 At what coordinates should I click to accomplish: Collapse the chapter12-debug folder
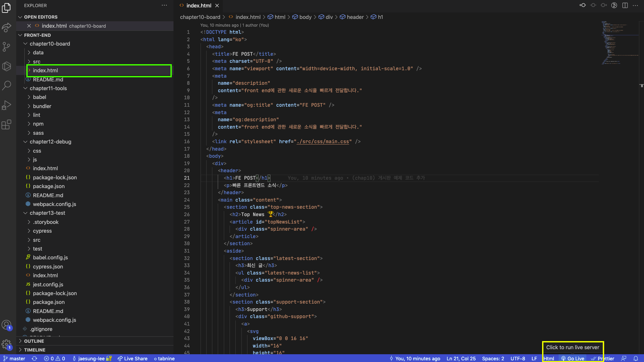coord(95,142)
